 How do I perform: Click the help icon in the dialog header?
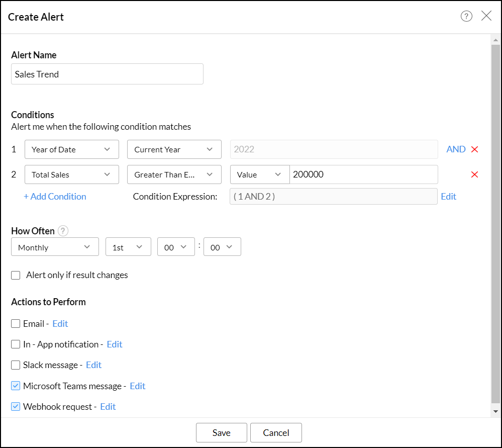466,17
